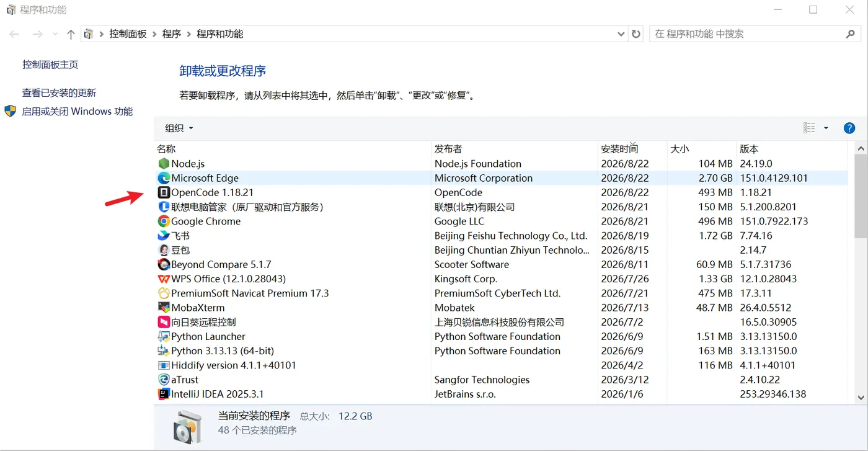Viewport: 868px width, 451px height.
Task: Select the MobaXterm row name
Action: point(198,308)
